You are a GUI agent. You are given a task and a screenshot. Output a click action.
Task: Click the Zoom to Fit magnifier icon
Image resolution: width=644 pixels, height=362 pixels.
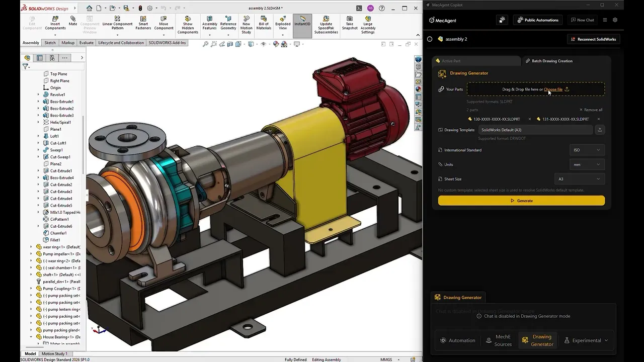[205, 44]
